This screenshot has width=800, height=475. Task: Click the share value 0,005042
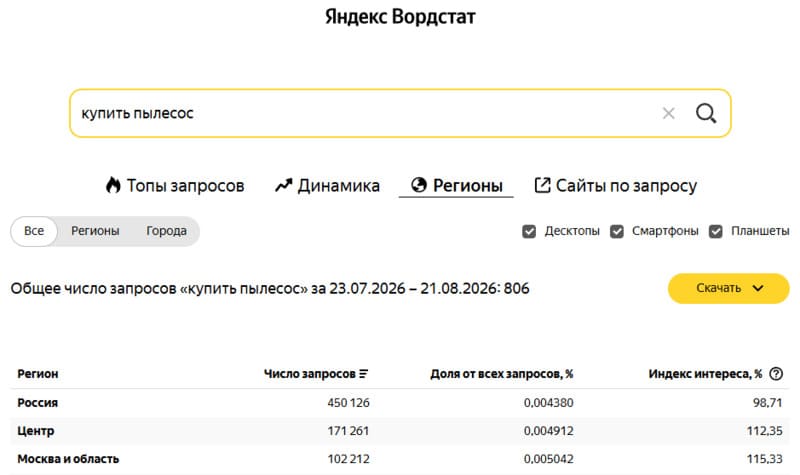[x=548, y=459]
